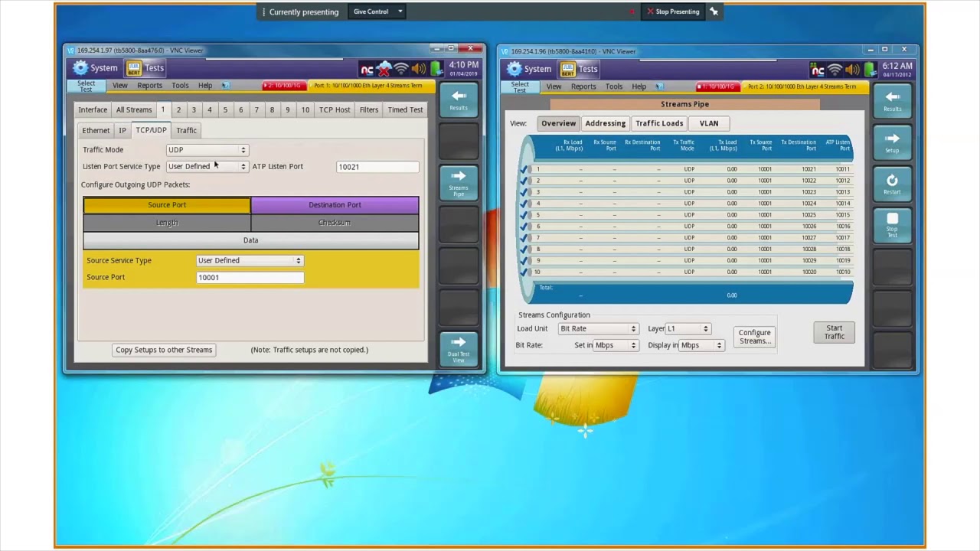
Task: Open Load Unit Bit Rate dropdown
Action: 598,328
